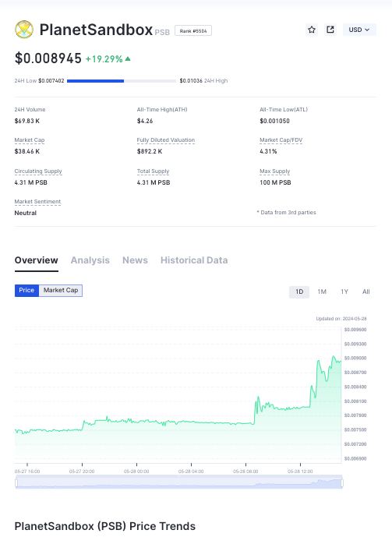The width and height of the screenshot is (392, 537).
Task: Switch to the Analysis tab
Action: tap(90, 260)
